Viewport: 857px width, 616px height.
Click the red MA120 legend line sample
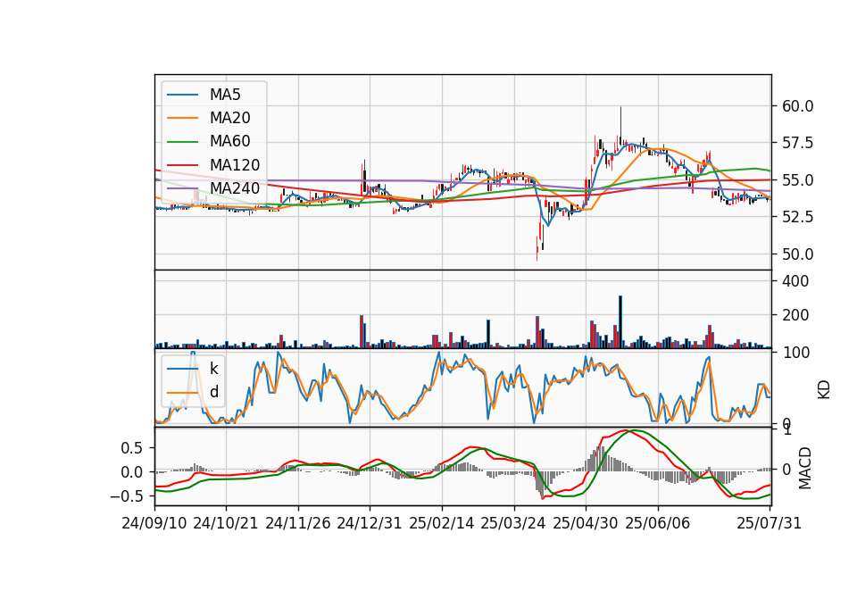coord(182,164)
